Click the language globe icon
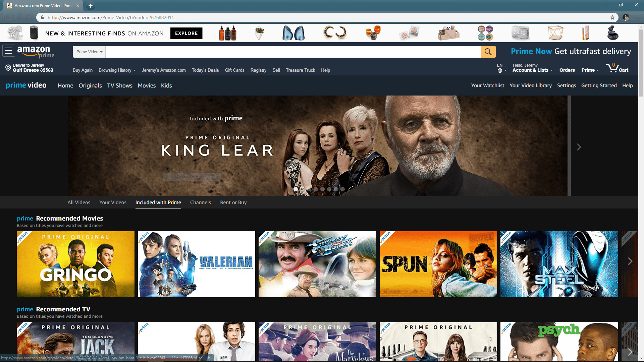The height and width of the screenshot is (362, 644). (500, 70)
